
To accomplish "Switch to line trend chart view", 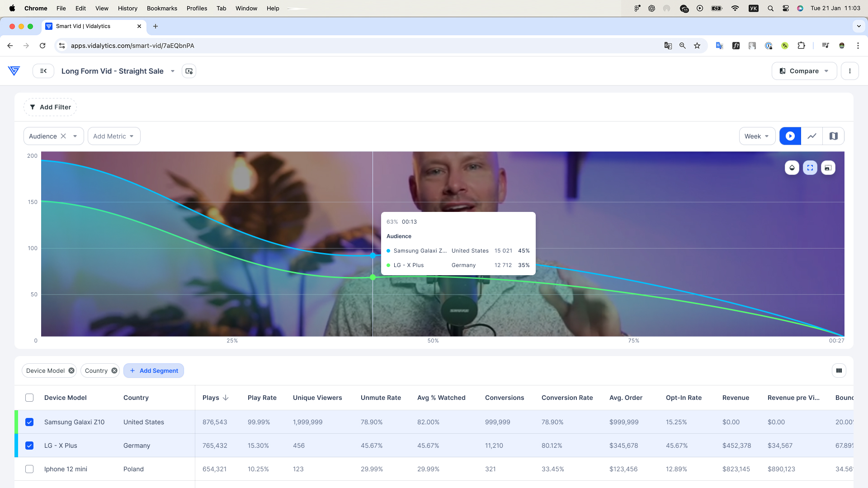I will click(812, 136).
